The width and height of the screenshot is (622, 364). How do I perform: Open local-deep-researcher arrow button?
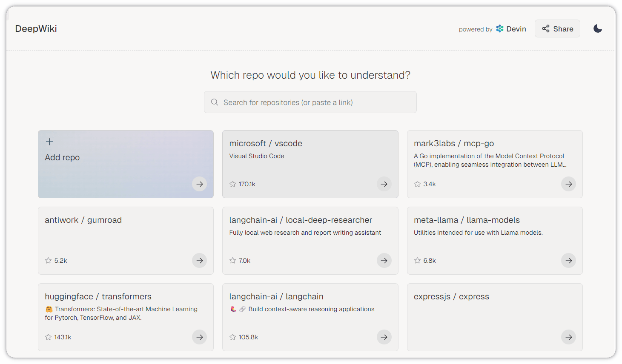[x=384, y=261]
